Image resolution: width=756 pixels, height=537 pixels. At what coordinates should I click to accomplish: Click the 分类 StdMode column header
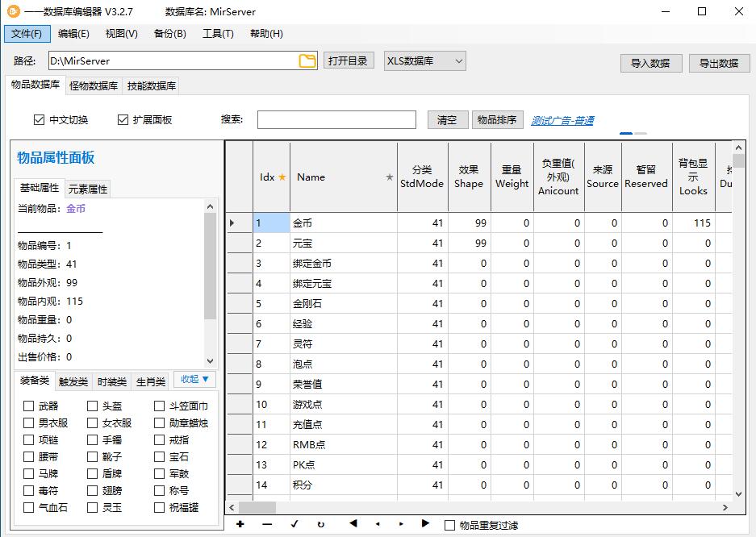pos(422,177)
